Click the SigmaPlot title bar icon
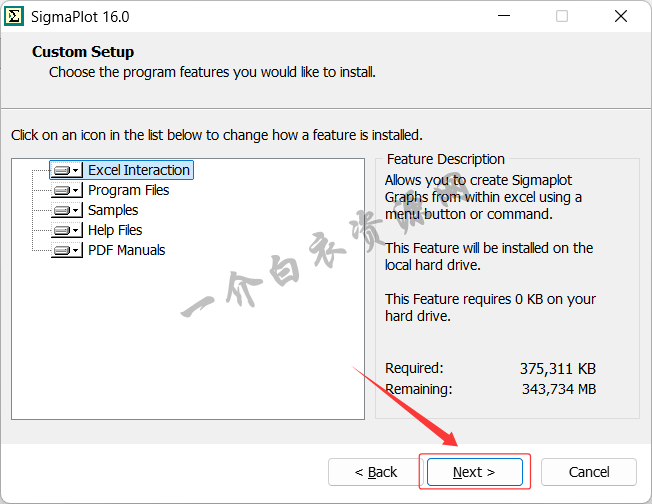This screenshot has width=652, height=504. pos(15,16)
